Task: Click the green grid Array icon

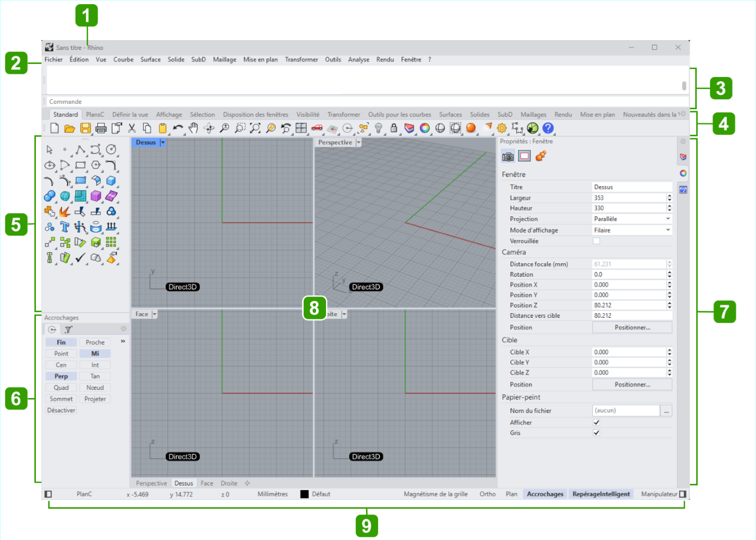Action: pos(111,242)
